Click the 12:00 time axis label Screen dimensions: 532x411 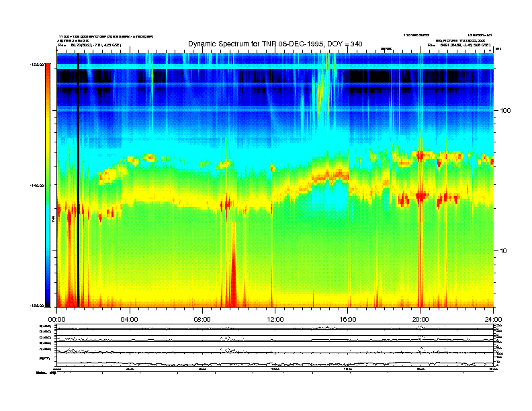[x=275, y=320]
